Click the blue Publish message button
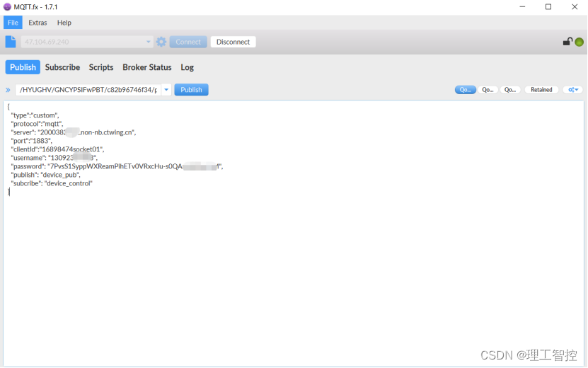 tap(191, 90)
